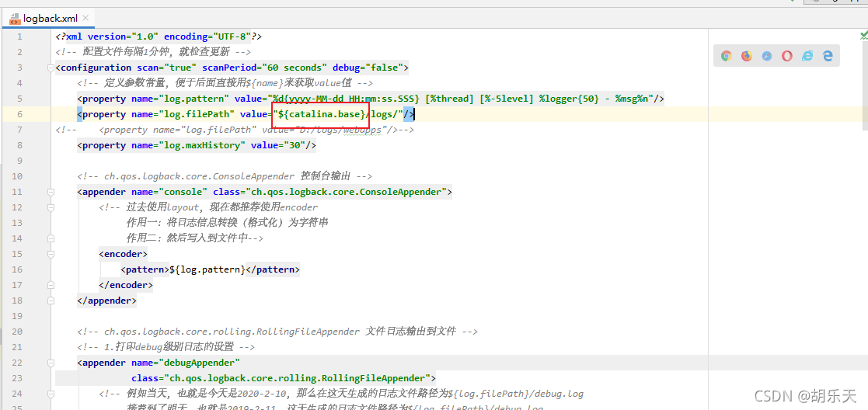Click ${catalina.base} in log.filePath value
The image size is (868, 410).
click(x=322, y=114)
